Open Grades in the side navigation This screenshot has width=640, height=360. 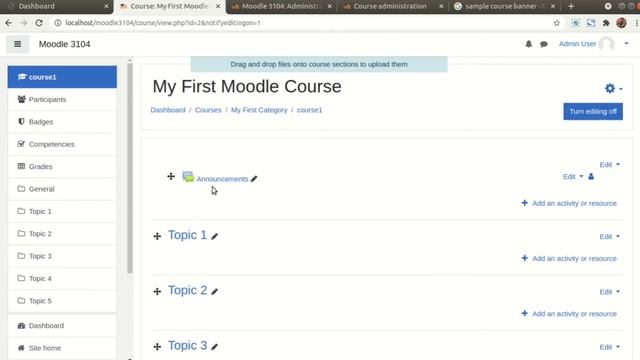[62, 167]
